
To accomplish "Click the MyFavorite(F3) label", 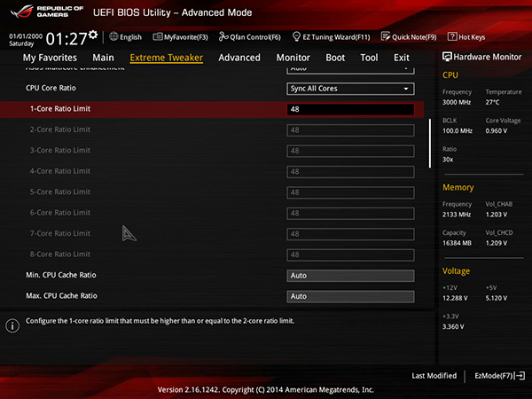I will click(x=186, y=37).
